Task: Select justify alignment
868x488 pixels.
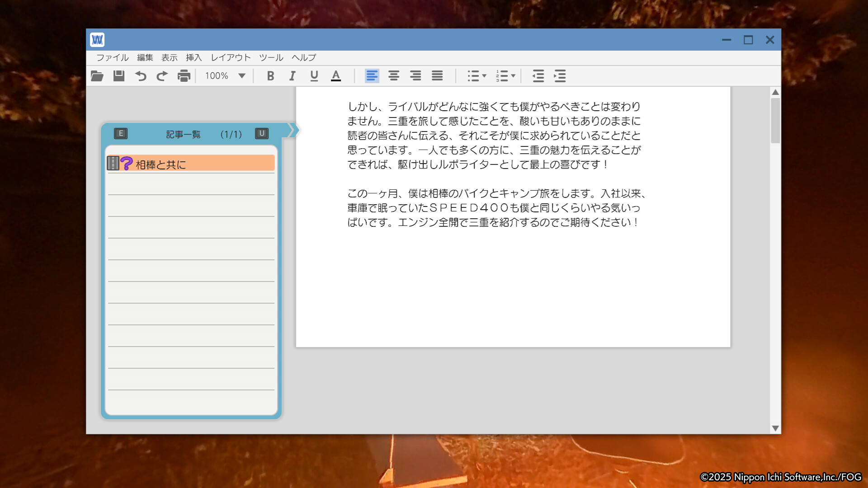Action: tap(437, 76)
